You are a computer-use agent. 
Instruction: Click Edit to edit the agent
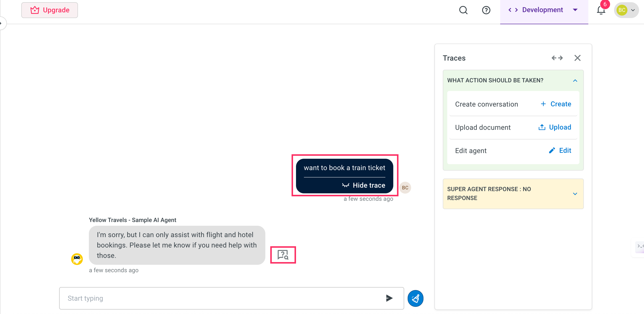(x=560, y=150)
